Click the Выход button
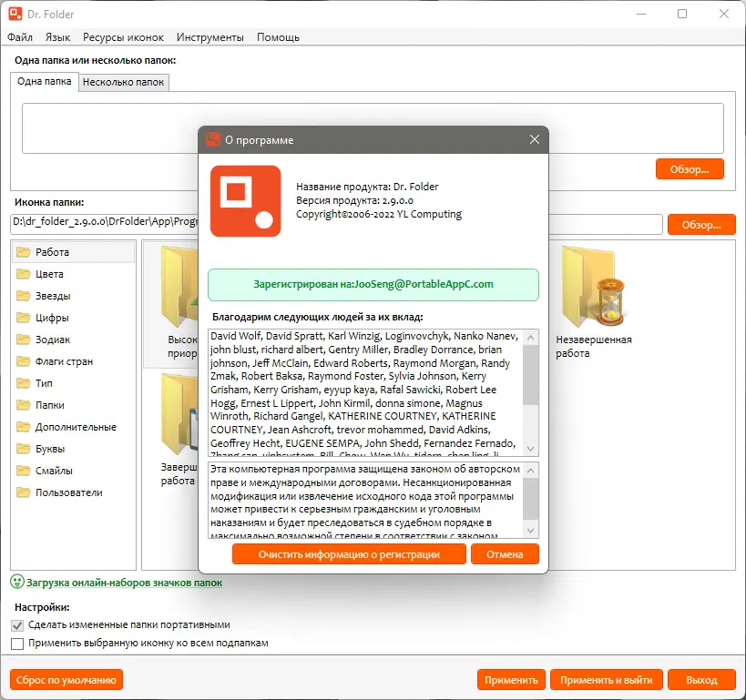Screen dimensions: 746x700 tap(701, 680)
